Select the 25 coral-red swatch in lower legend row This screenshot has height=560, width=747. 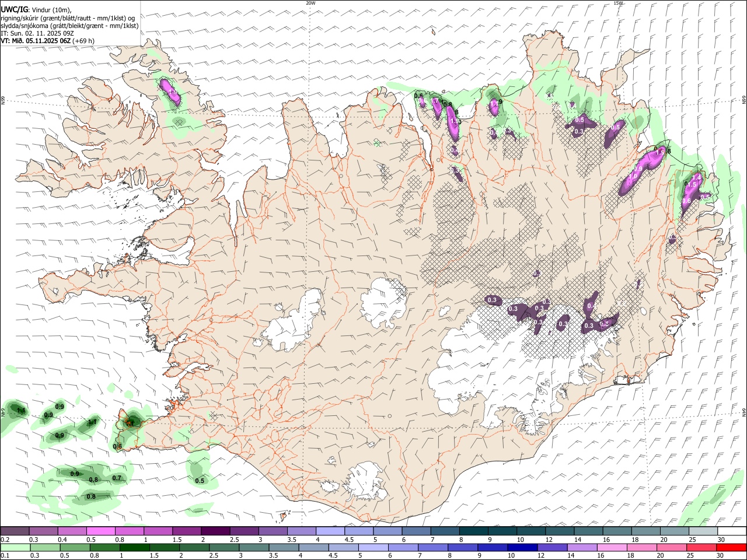click(x=701, y=548)
